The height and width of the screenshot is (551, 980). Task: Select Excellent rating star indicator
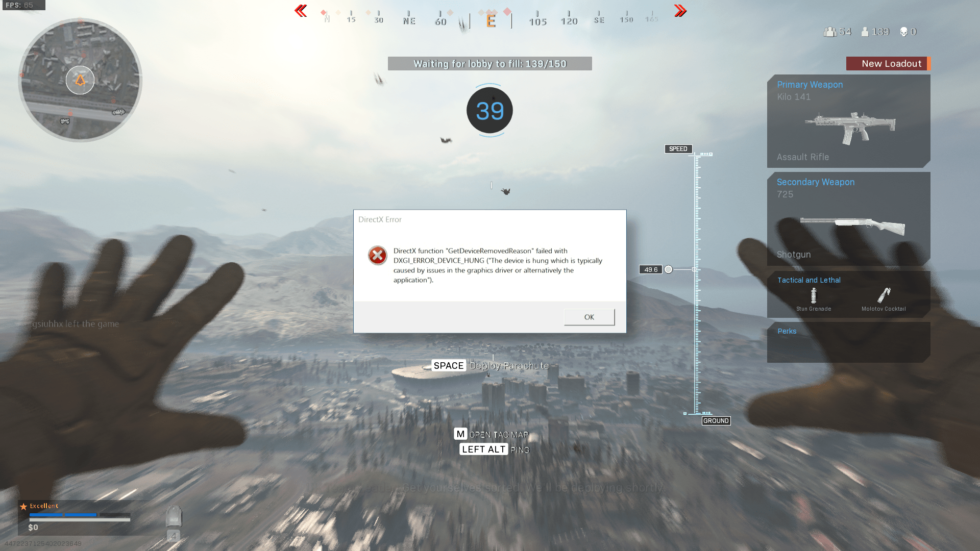23,505
